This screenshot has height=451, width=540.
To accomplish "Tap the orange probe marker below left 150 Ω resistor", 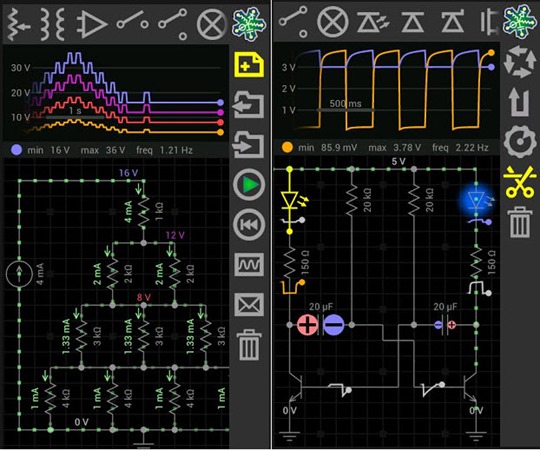I will pos(293,287).
